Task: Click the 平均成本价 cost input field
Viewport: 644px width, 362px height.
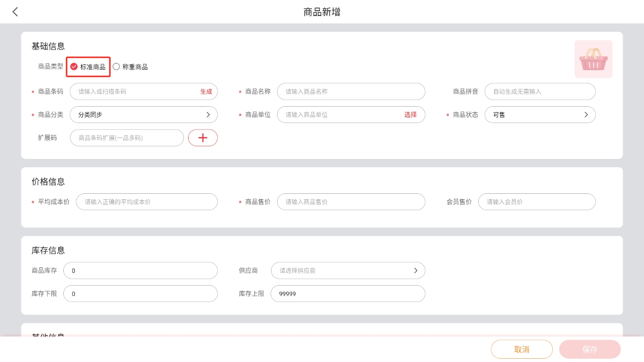Action: 146,202
